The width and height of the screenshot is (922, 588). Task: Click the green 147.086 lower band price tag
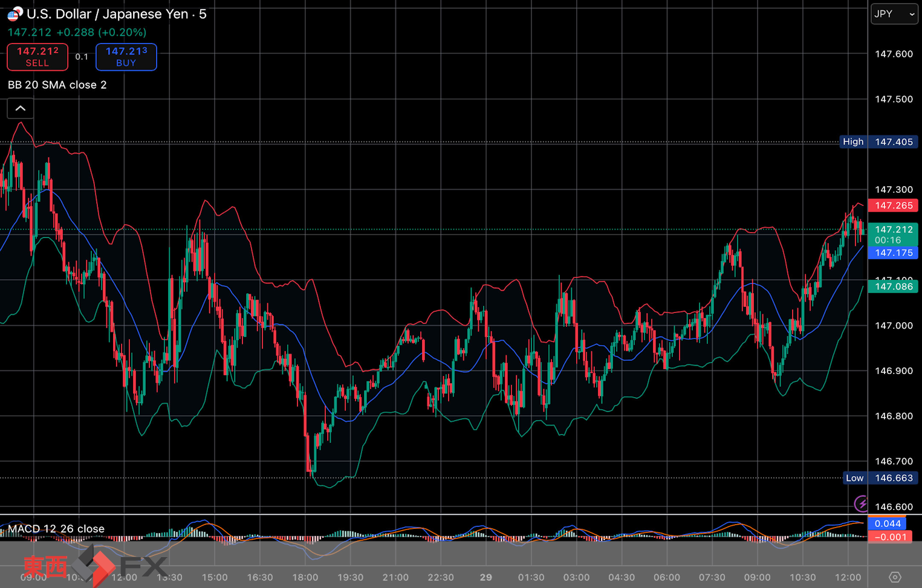(x=893, y=286)
